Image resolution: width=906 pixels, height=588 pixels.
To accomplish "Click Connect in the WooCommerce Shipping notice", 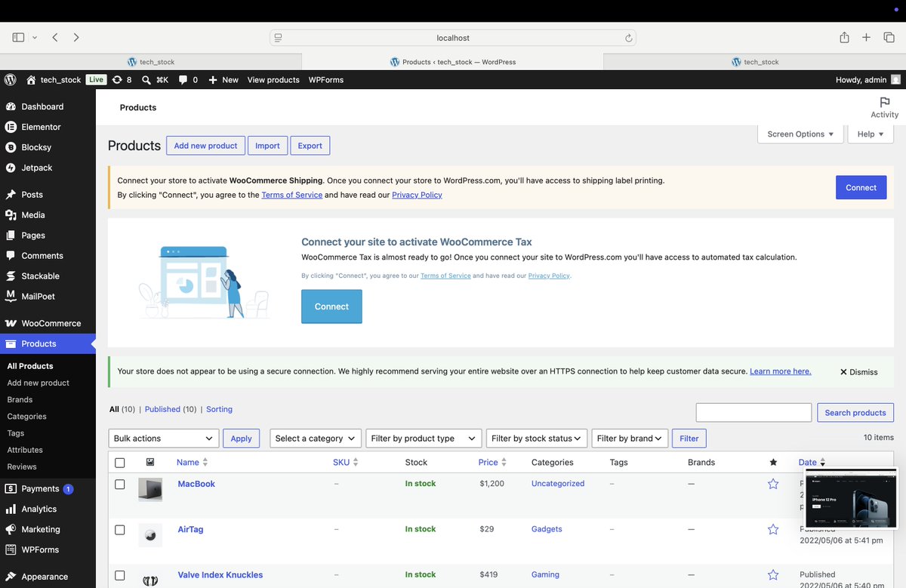I will 861,187.
